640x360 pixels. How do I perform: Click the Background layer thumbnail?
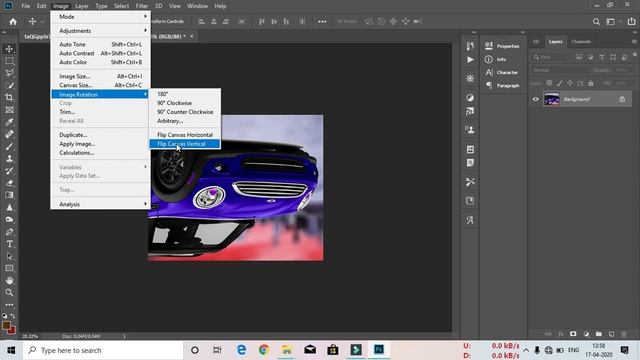[551, 99]
